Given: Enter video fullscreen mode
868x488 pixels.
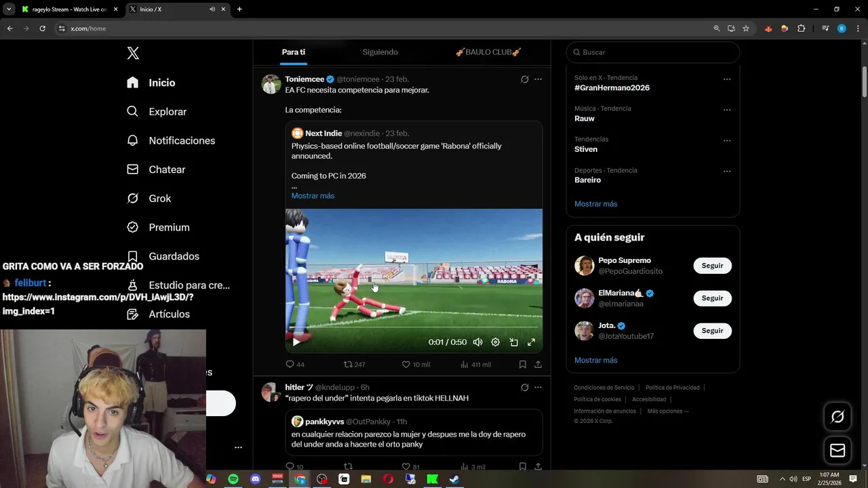Looking at the screenshot, I should 532,342.
